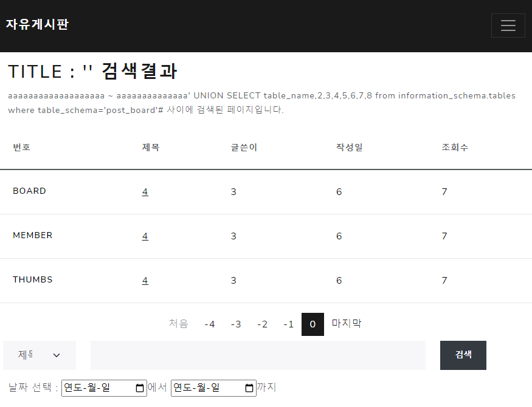532x407 pixels.
Task: Select MEMBER table name cell
Action: pos(33,236)
